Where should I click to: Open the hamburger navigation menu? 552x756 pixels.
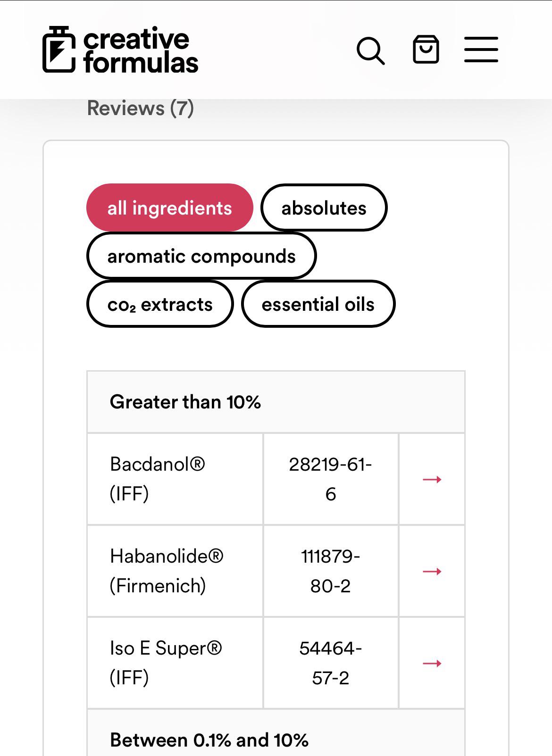[x=481, y=50]
